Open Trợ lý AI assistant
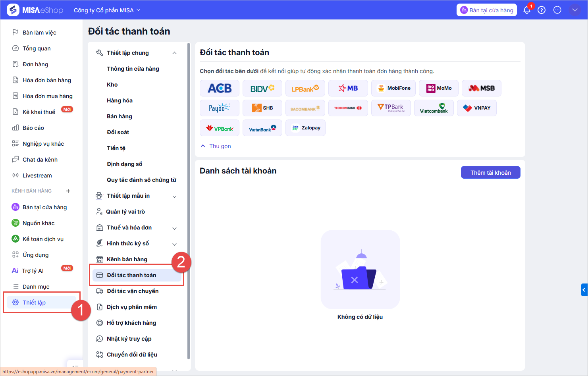Image resolution: width=588 pixels, height=376 pixels. [33, 271]
